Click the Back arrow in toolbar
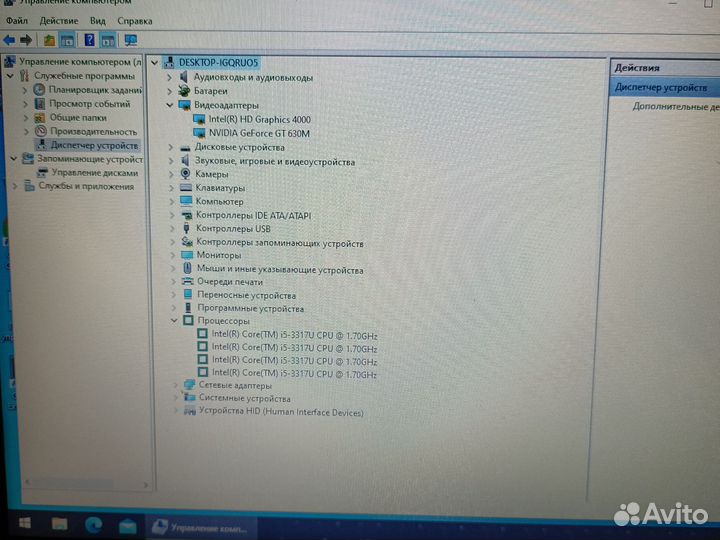Image resolution: width=720 pixels, height=540 pixels. [x=9, y=40]
